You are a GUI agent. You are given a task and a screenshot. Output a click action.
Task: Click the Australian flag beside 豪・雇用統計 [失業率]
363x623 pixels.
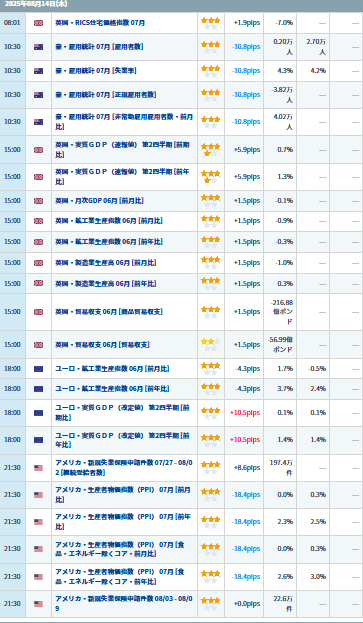coord(39,71)
